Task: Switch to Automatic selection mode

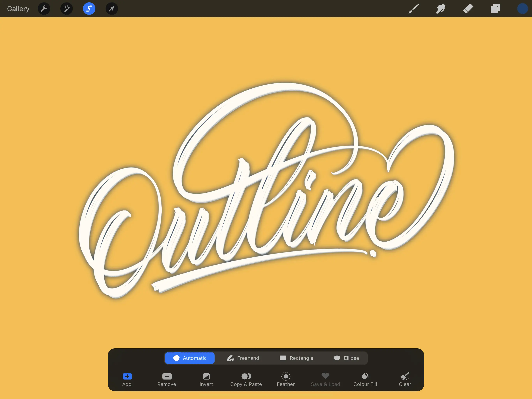Action: coord(190,358)
